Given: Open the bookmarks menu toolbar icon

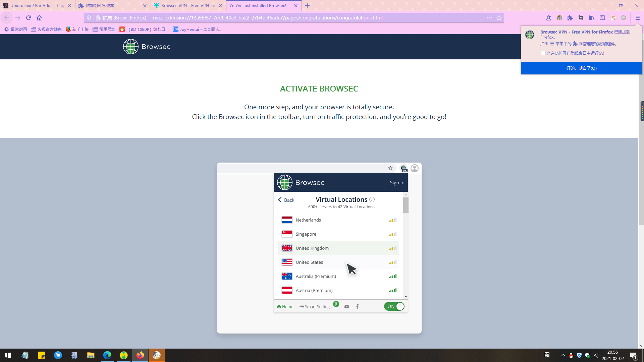Looking at the screenshot, I should tap(549, 18).
